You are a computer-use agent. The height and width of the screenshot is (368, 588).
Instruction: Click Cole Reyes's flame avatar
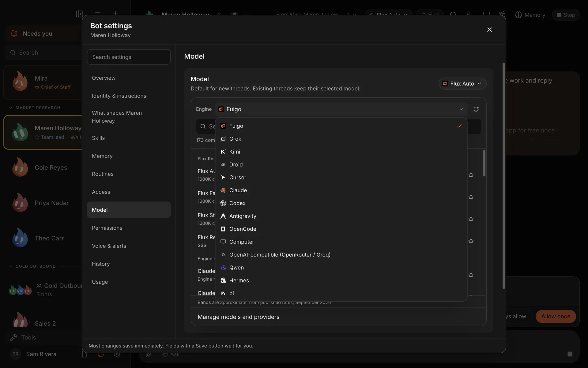pyautogui.click(x=20, y=167)
